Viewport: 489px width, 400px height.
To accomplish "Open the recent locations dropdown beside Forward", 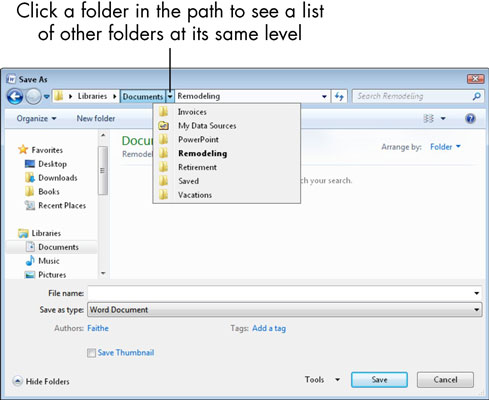I will pos(47,97).
